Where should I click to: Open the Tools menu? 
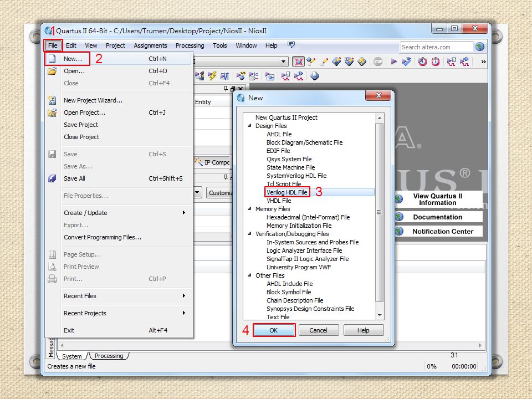[x=219, y=45]
